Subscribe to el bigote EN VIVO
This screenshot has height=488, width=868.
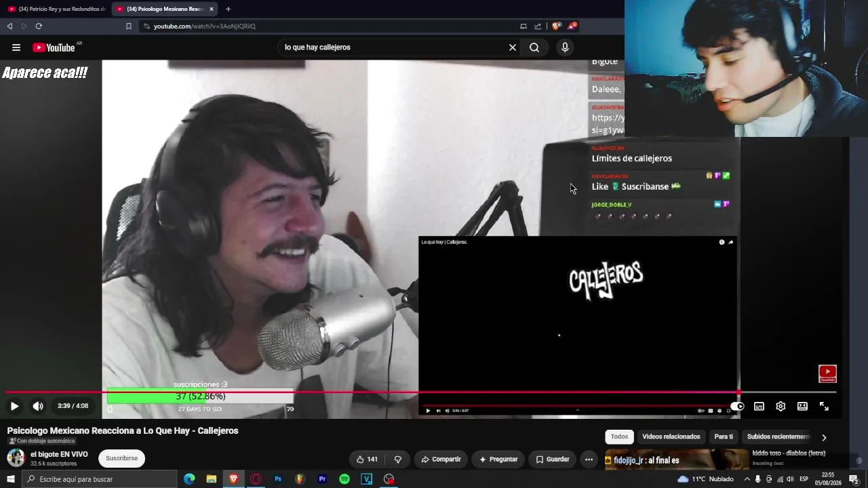click(121, 458)
